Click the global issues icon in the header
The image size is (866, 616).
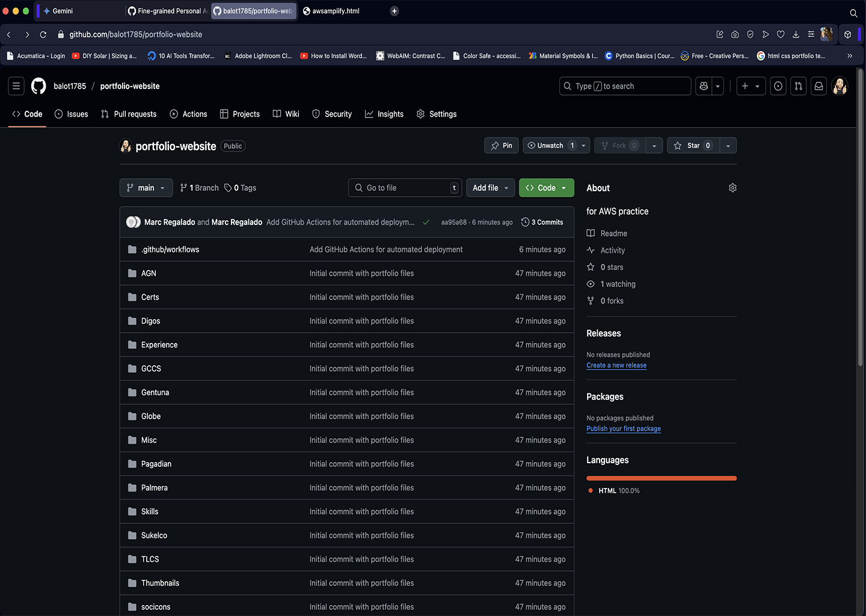click(778, 86)
